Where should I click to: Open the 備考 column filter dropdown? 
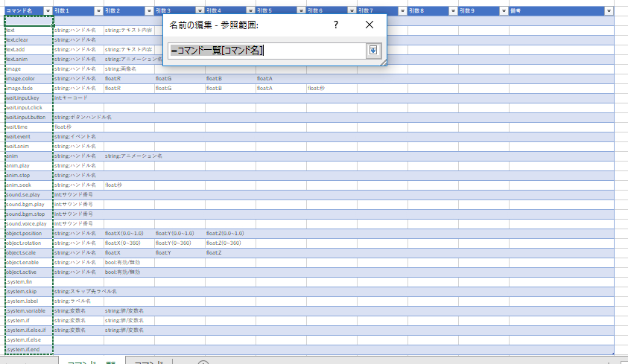pyautogui.click(x=609, y=11)
